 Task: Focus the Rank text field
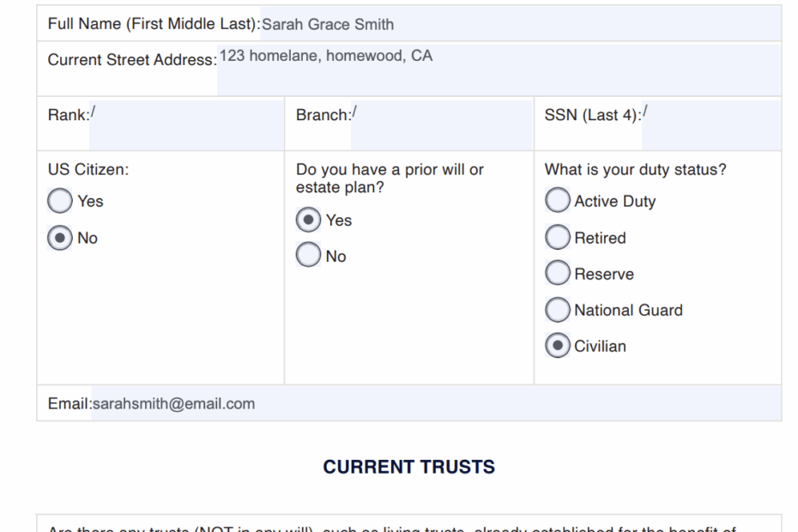(x=186, y=125)
